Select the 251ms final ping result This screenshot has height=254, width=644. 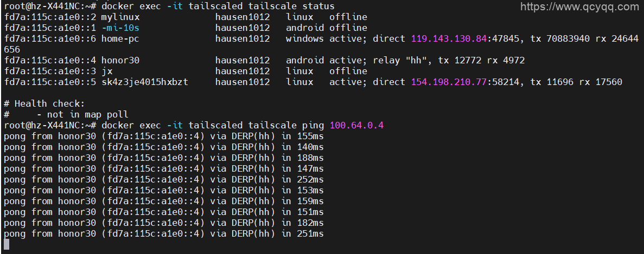308,233
